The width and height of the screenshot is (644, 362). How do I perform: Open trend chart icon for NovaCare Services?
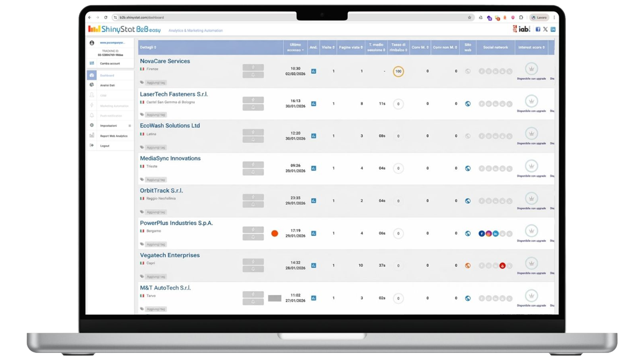[x=313, y=71]
